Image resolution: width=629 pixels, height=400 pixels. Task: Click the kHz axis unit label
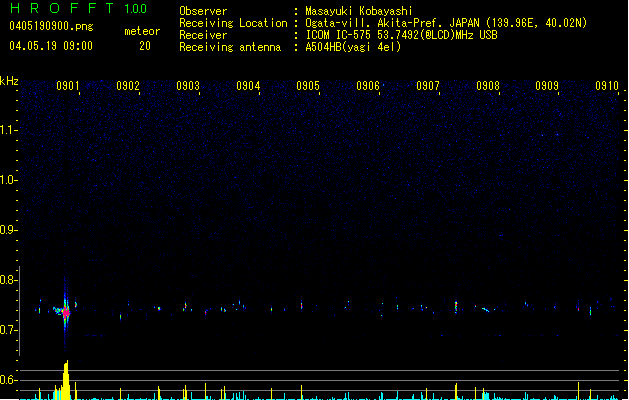coord(9,81)
